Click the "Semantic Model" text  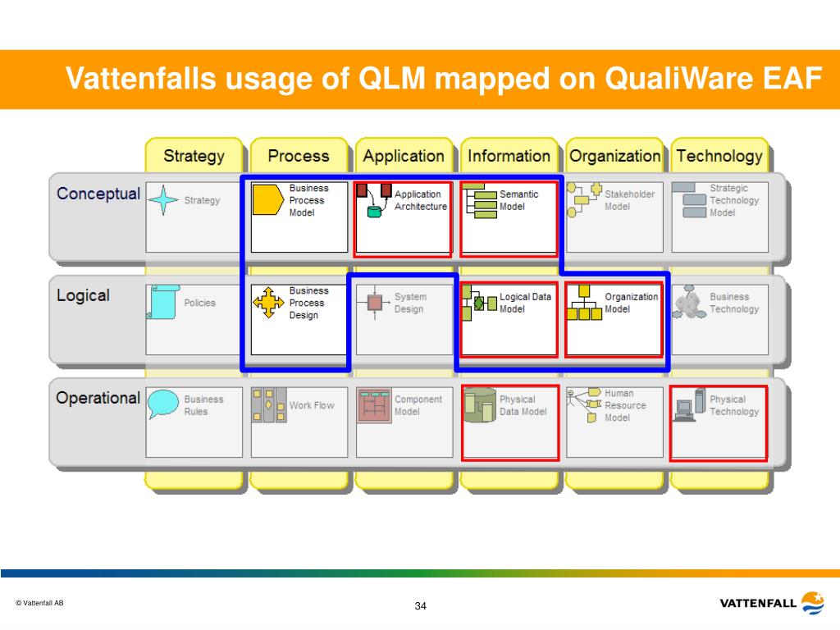518,200
